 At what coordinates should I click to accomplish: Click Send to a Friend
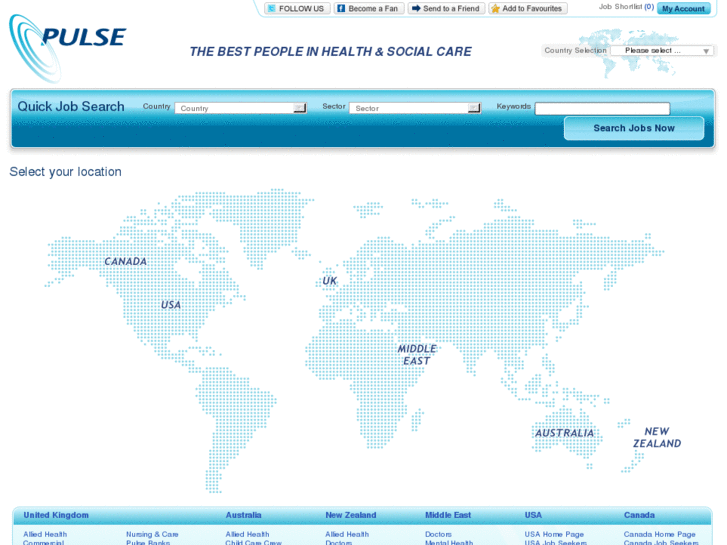pyautogui.click(x=446, y=8)
